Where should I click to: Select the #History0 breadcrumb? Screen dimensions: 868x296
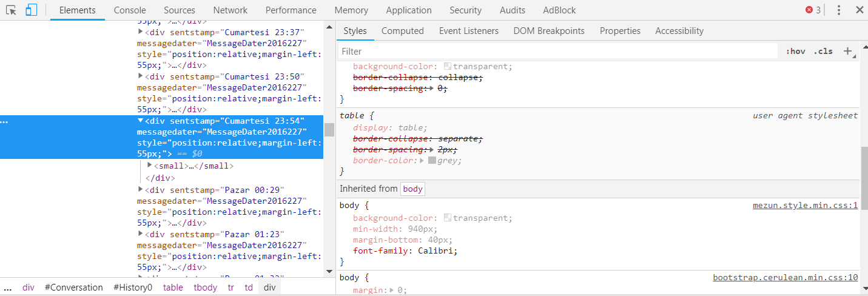[133, 288]
